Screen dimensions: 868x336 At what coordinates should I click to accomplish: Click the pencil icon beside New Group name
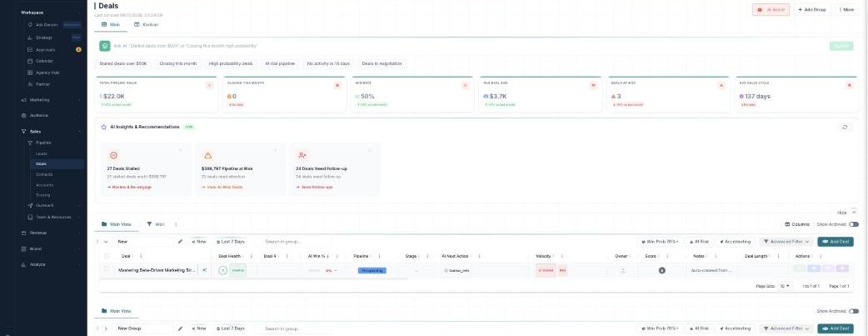tap(180, 328)
